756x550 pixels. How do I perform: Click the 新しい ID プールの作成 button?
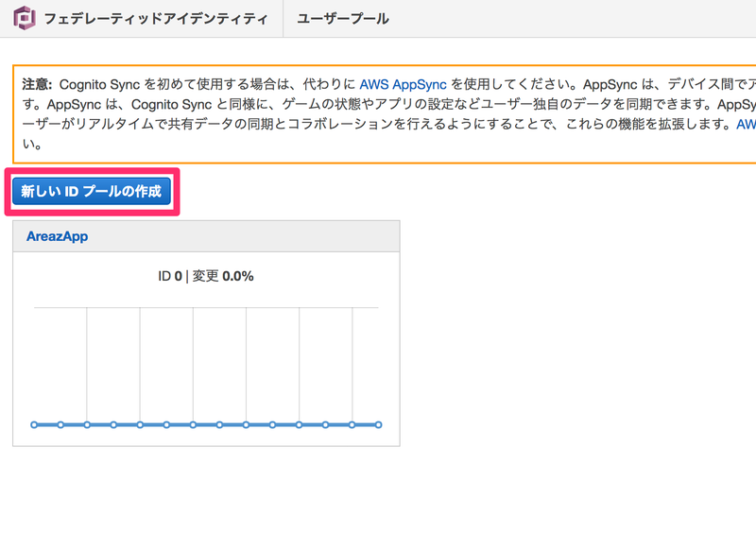click(x=92, y=192)
